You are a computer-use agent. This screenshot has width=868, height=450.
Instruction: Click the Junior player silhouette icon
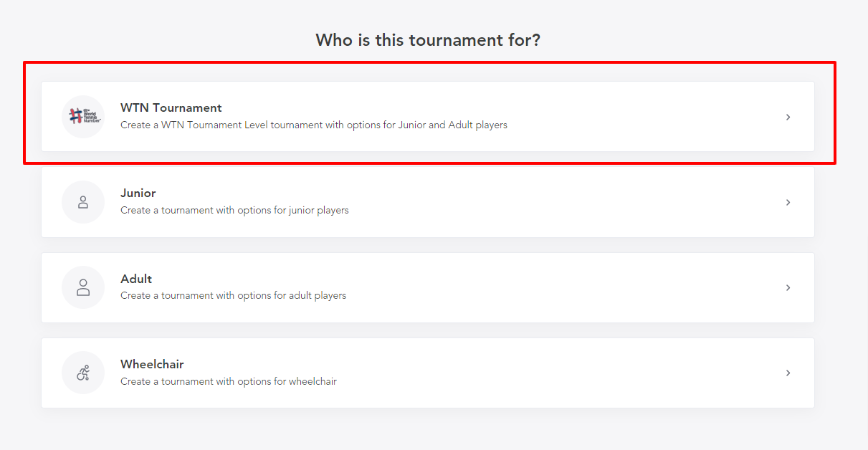click(83, 202)
